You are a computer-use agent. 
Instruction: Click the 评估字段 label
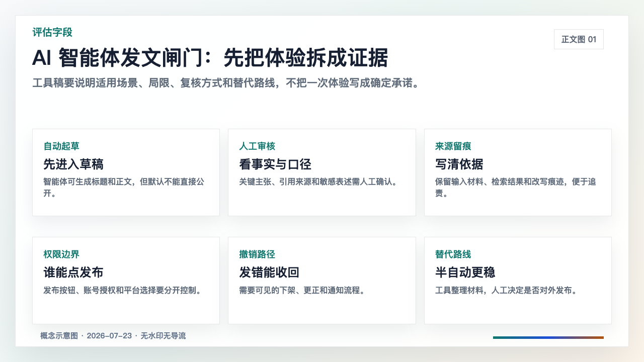52,32
